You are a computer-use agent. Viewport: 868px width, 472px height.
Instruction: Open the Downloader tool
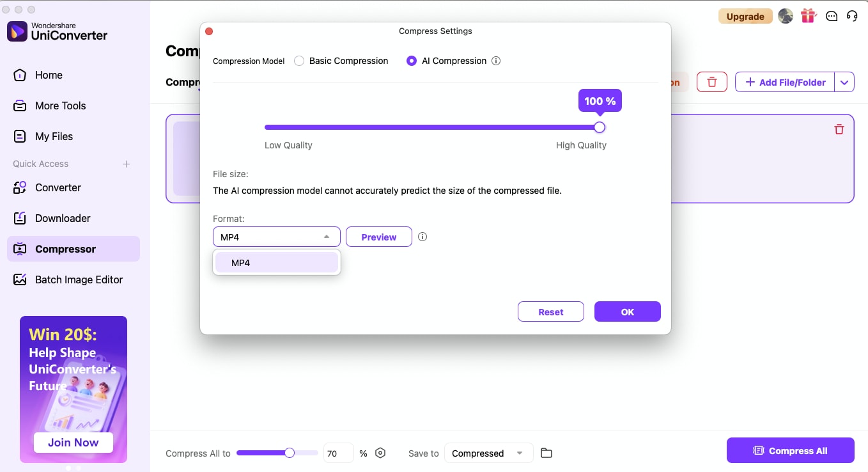click(x=74, y=218)
